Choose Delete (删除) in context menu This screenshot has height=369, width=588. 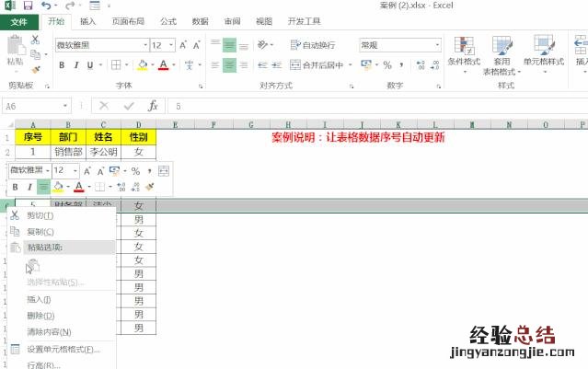(x=61, y=316)
